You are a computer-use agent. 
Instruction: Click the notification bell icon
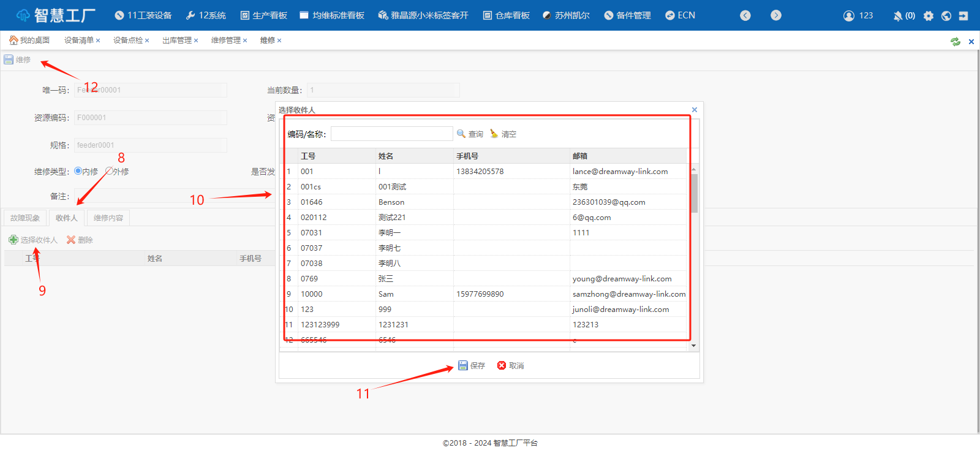point(898,16)
